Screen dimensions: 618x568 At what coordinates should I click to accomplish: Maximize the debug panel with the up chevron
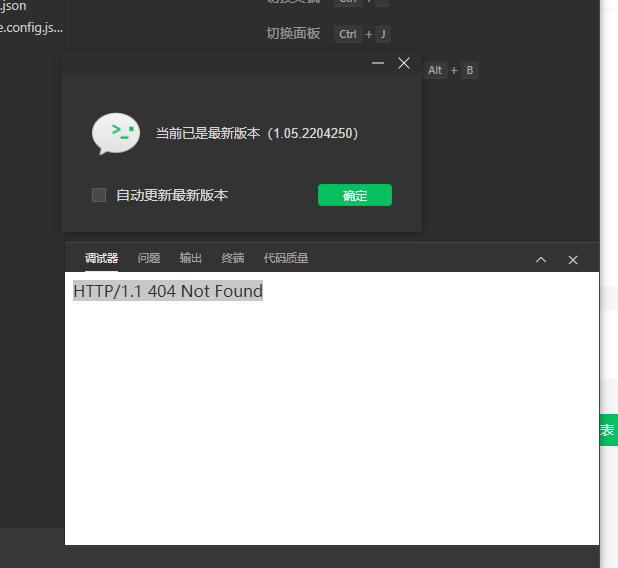pyautogui.click(x=541, y=260)
